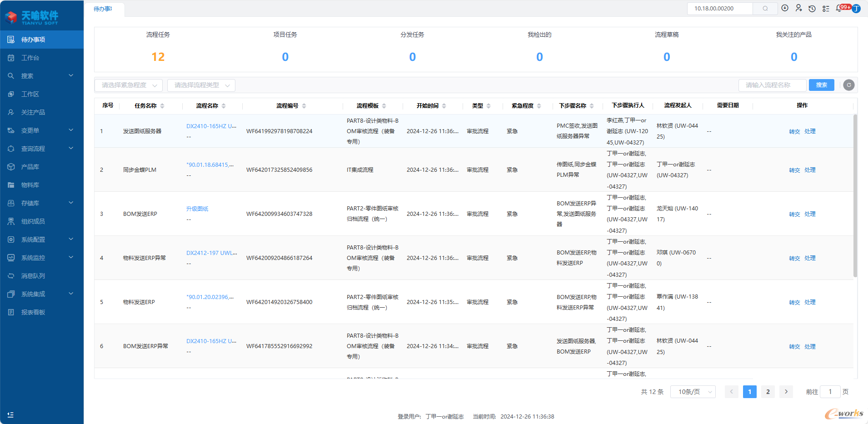Click the 报表看板 sidebar icon
868x424 pixels.
pos(11,312)
